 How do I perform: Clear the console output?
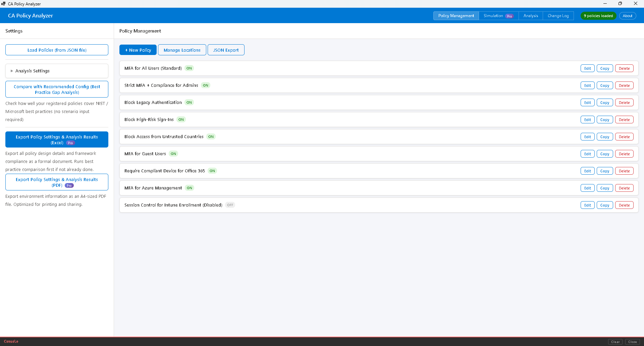click(615, 342)
